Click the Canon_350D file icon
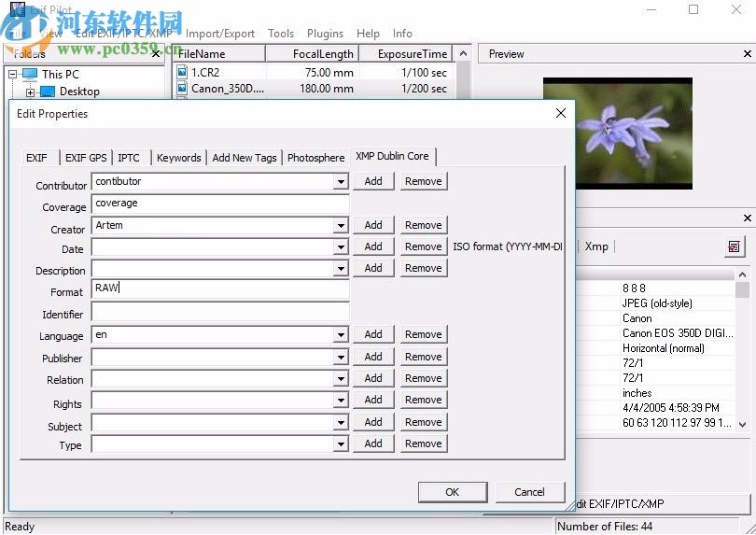Image resolution: width=756 pixels, height=535 pixels. 182,88
